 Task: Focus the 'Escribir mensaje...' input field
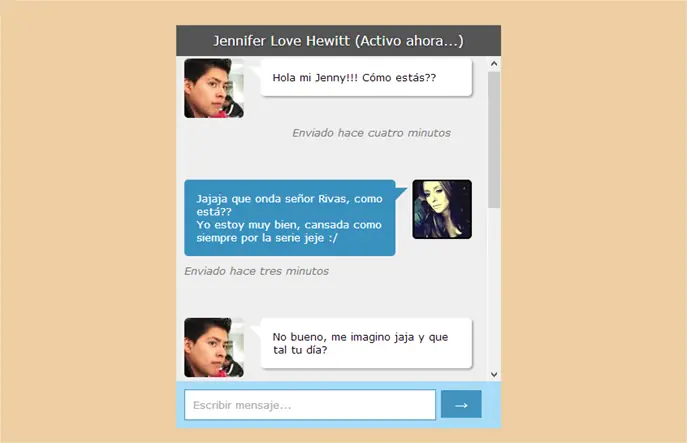[x=310, y=404]
